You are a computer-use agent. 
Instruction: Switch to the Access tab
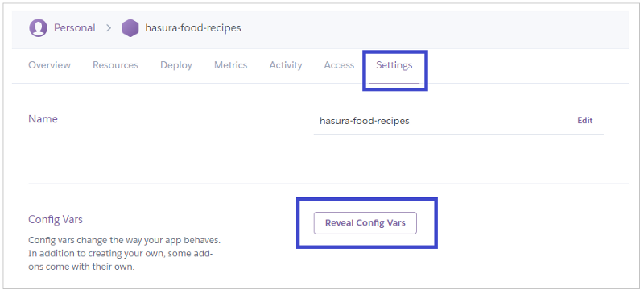point(339,65)
